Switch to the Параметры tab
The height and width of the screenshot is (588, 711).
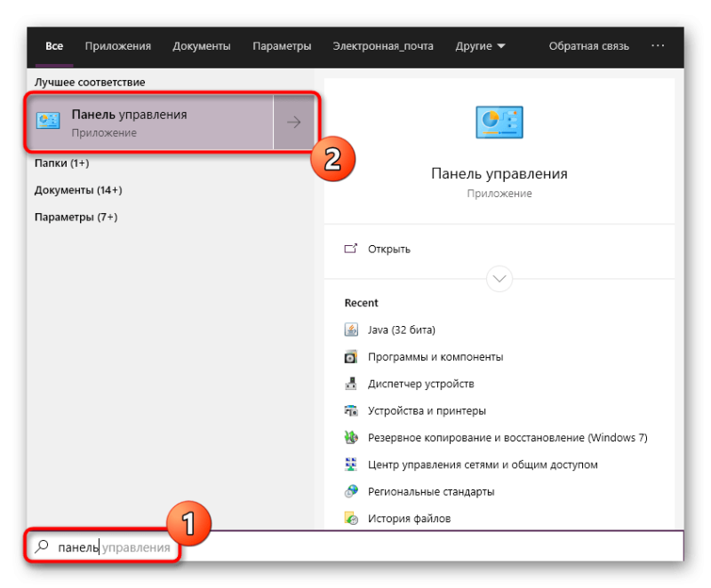pyautogui.click(x=282, y=46)
